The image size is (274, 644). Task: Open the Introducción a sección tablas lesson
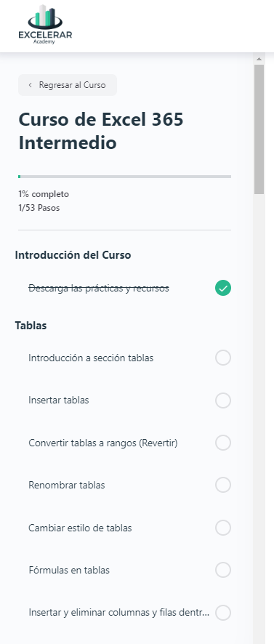91,358
